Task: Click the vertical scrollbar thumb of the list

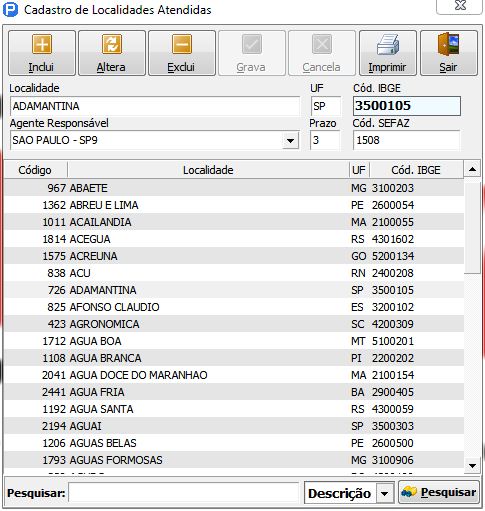Action: (472, 227)
